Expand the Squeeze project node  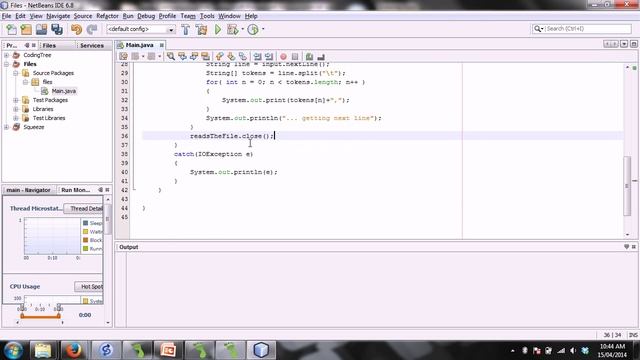(x=7, y=127)
